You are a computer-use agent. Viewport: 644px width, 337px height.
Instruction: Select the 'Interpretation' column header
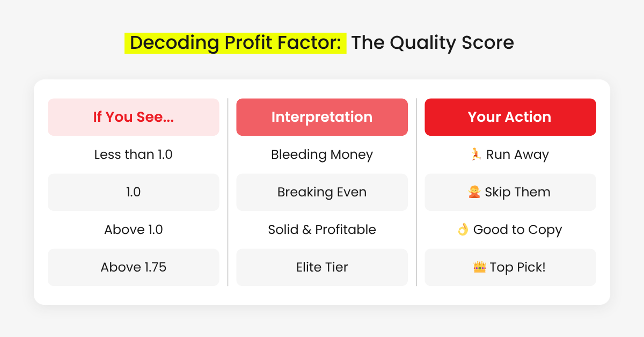click(x=322, y=117)
